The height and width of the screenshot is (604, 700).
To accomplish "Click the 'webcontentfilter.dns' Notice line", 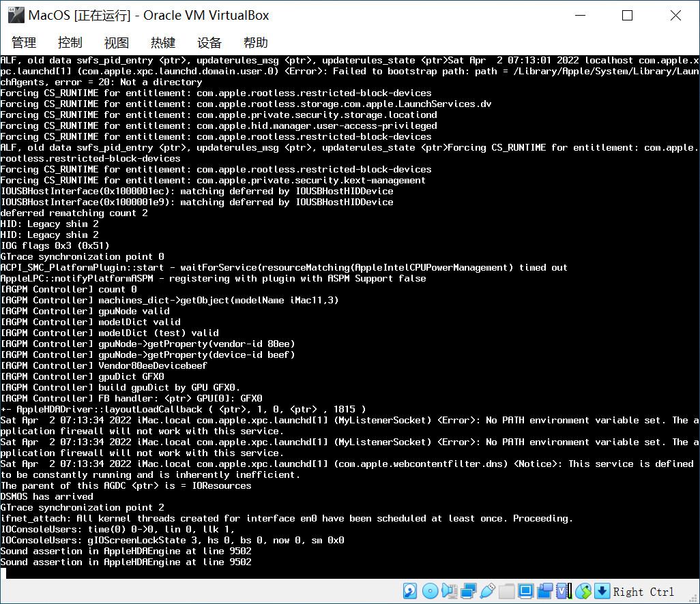I will pos(347,469).
